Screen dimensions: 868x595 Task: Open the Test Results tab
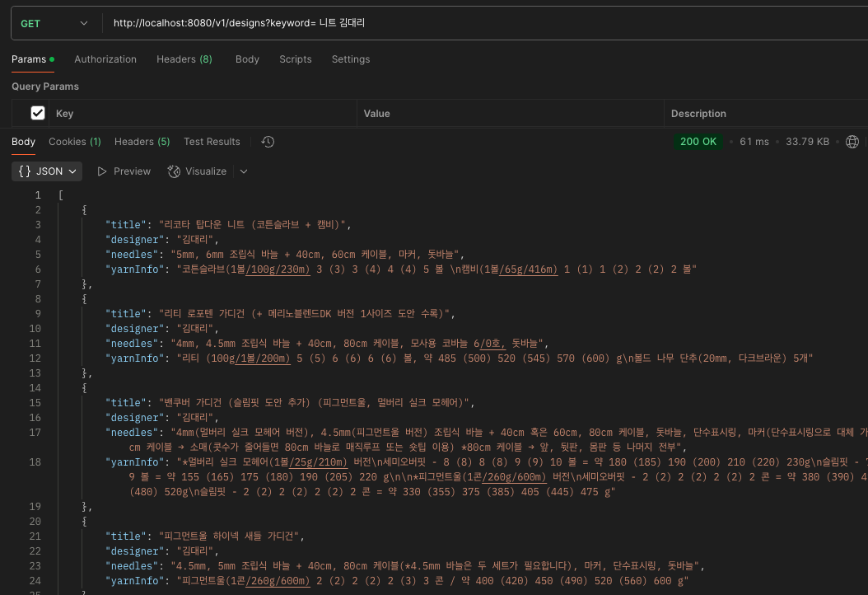click(212, 142)
